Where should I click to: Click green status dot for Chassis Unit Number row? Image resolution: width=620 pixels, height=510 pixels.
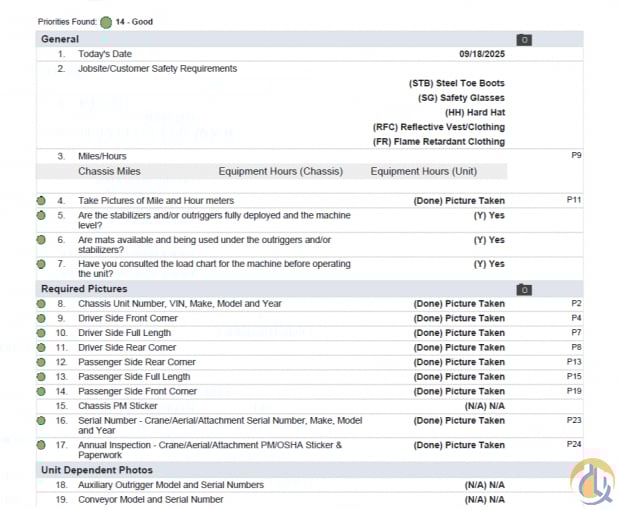point(41,304)
